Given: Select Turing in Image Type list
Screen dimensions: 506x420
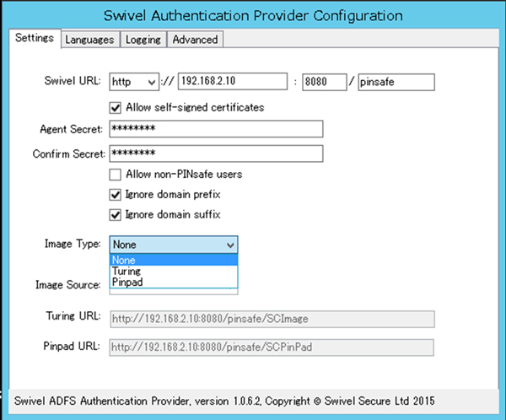Looking at the screenshot, I should click(x=174, y=271).
